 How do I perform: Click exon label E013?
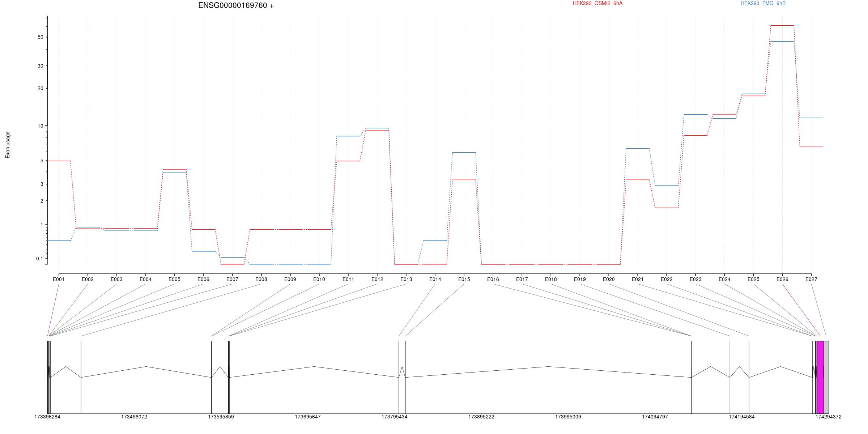pyautogui.click(x=406, y=279)
